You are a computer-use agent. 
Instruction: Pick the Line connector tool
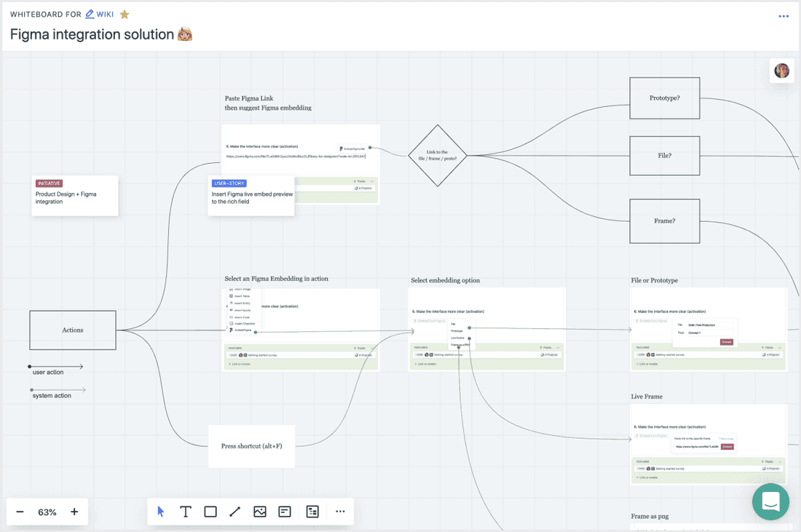(235, 512)
